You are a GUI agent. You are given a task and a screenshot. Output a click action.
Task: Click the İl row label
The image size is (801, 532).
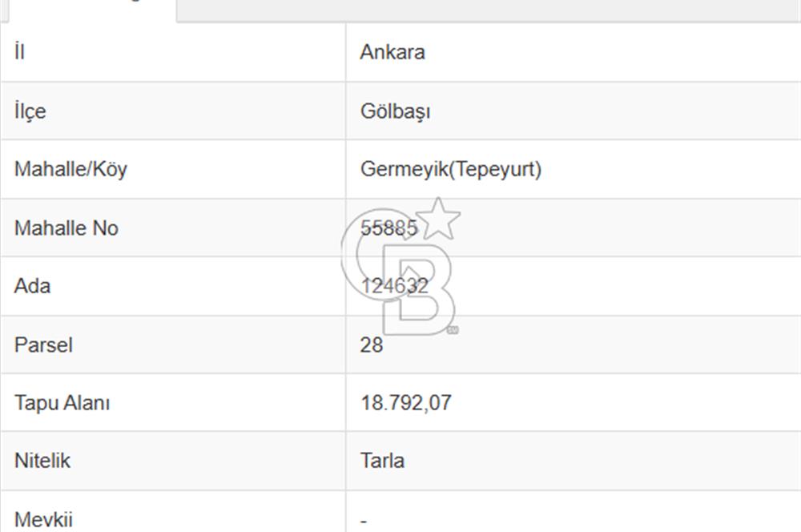coord(20,52)
